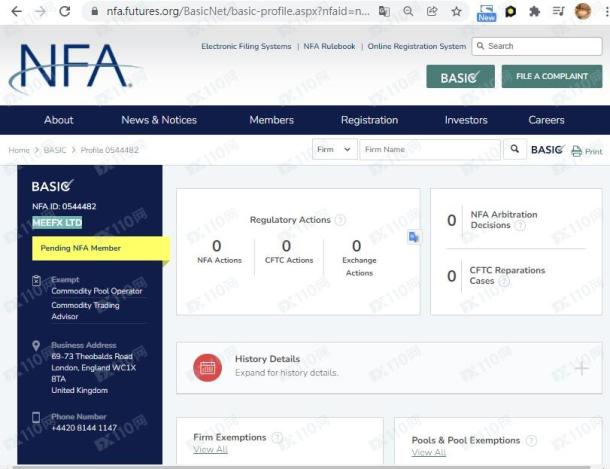Open the Firm search type dropdown
Viewport: 610px width, 469px height.
tap(335, 149)
